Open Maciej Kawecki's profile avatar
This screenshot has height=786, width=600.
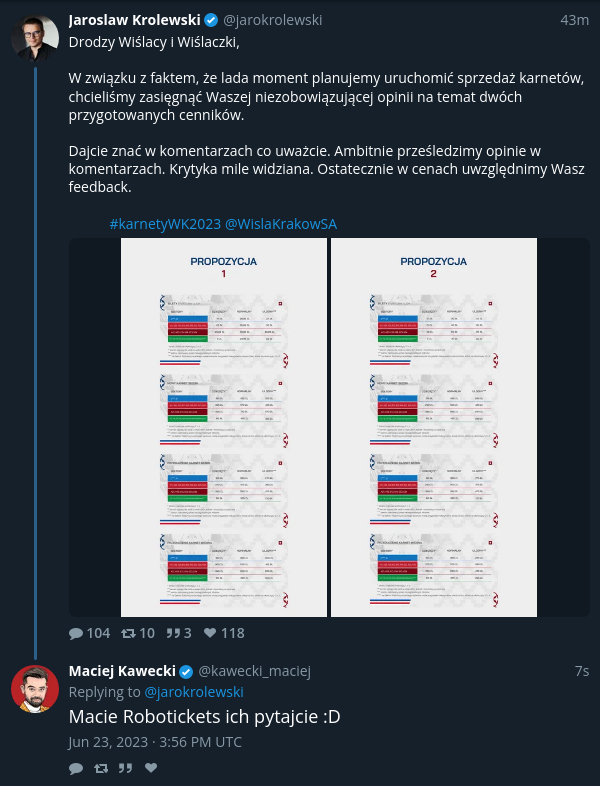pos(35,689)
